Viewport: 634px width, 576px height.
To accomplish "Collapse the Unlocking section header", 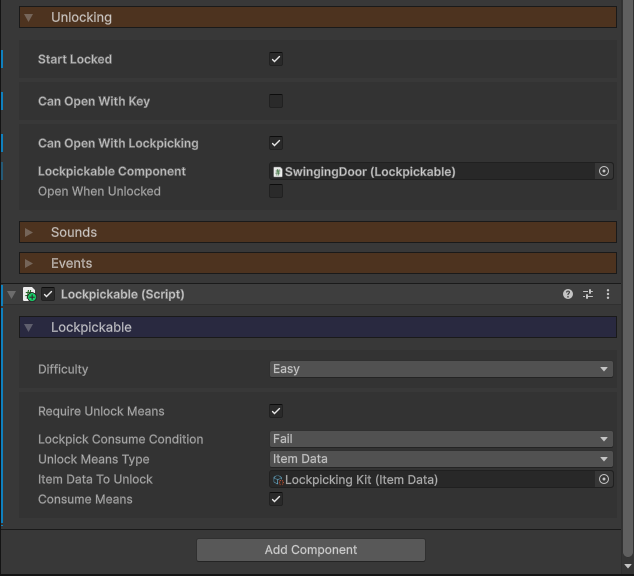I will 81,17.
